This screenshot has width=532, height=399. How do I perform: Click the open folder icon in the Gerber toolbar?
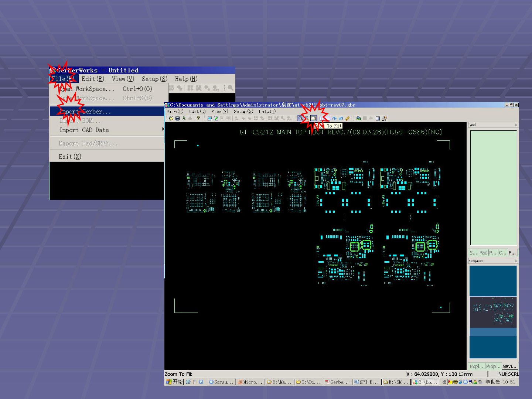(171, 118)
